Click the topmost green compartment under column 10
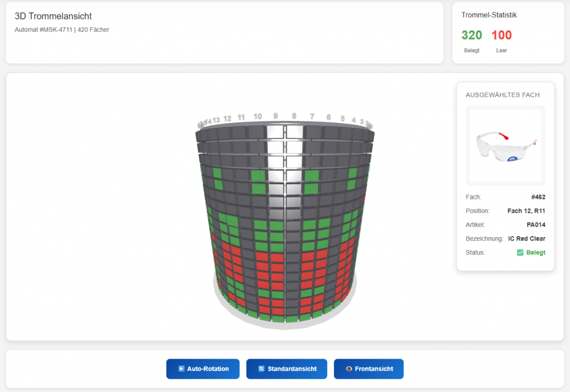Image resolution: width=570 pixels, height=392 pixels. 258,177
